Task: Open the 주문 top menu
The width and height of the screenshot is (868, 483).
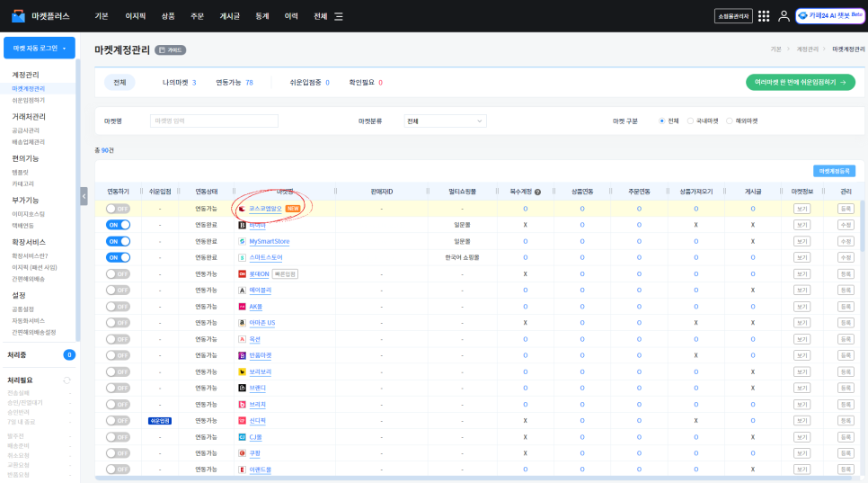Action: point(197,16)
